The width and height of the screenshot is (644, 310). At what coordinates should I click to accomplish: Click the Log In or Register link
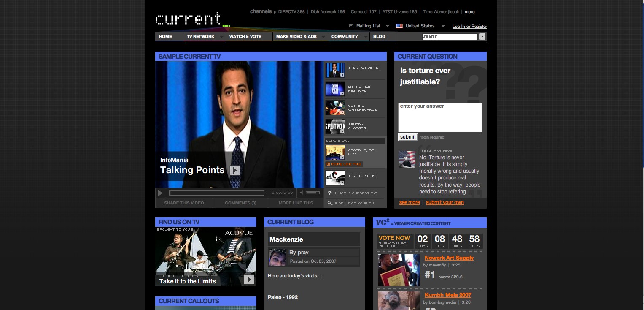tap(469, 27)
